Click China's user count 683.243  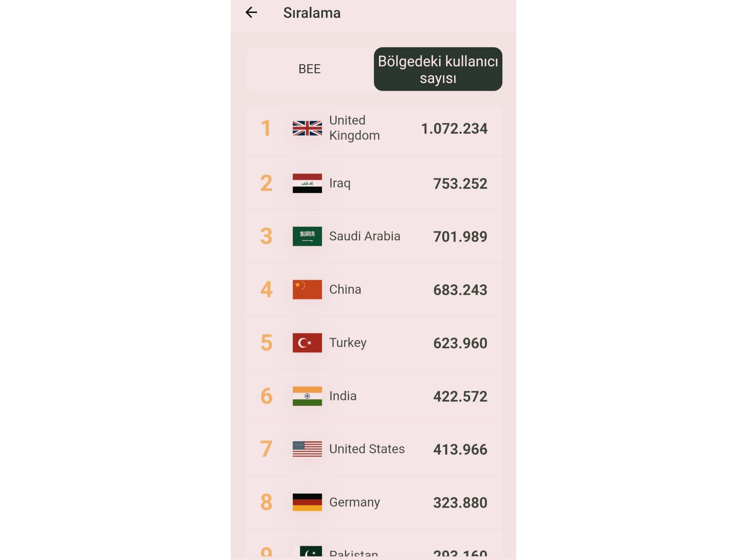(x=460, y=290)
